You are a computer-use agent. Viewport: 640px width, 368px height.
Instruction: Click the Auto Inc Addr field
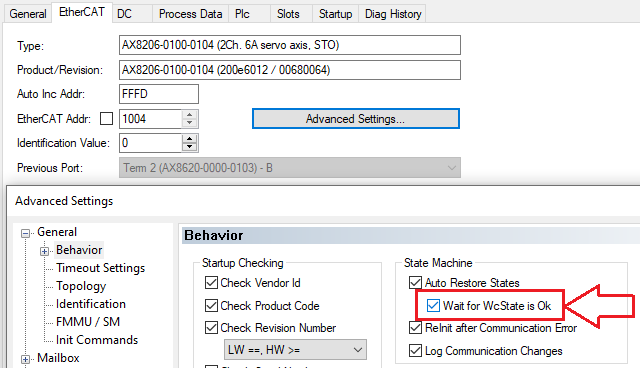[159, 94]
